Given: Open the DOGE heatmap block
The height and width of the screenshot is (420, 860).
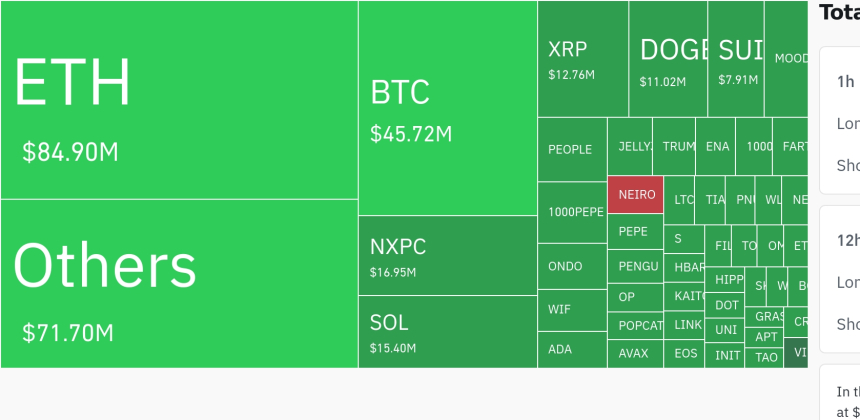Looking at the screenshot, I should [668, 59].
